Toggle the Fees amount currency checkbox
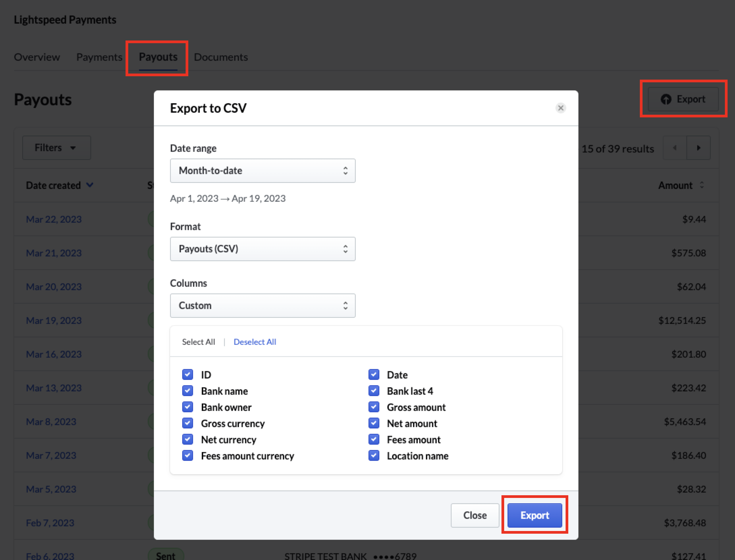 [x=188, y=455]
